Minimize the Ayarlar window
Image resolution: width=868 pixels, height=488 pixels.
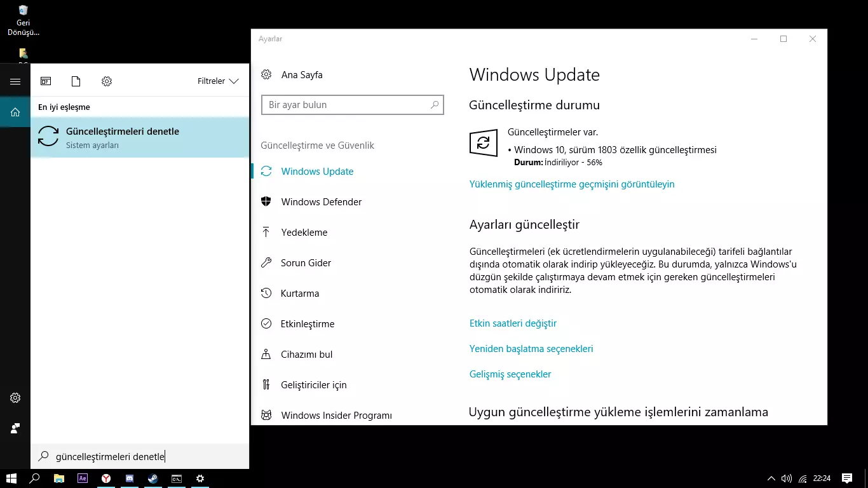coord(754,39)
